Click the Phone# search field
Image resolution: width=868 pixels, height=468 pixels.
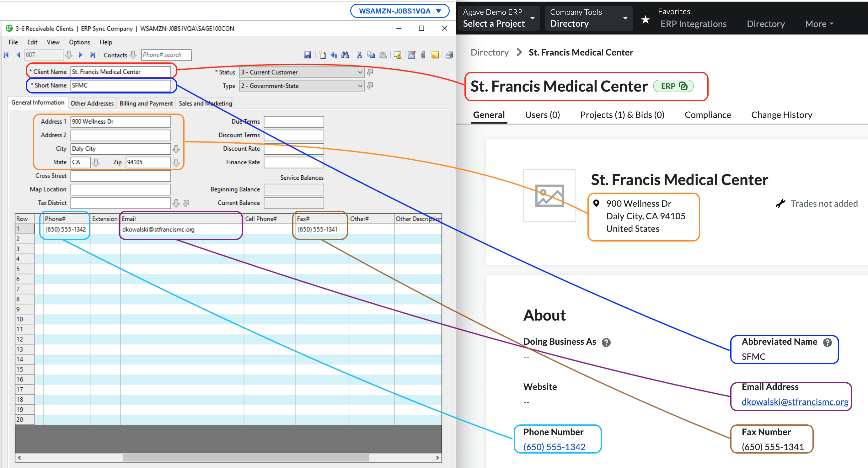[x=166, y=55]
